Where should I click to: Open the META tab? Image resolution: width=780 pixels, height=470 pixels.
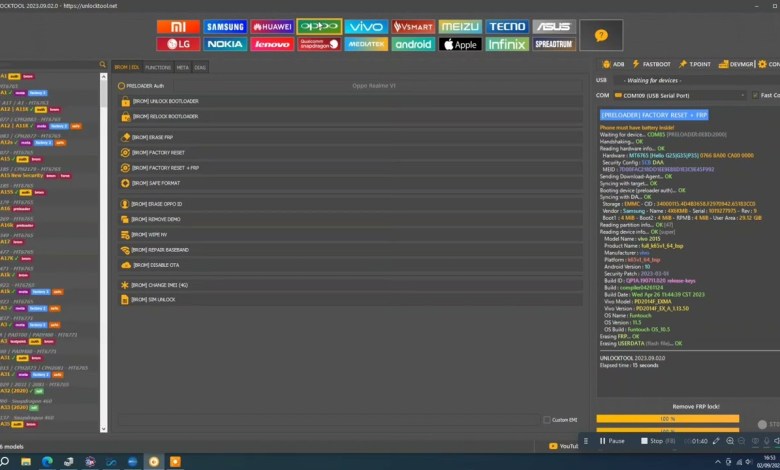pyautogui.click(x=183, y=67)
